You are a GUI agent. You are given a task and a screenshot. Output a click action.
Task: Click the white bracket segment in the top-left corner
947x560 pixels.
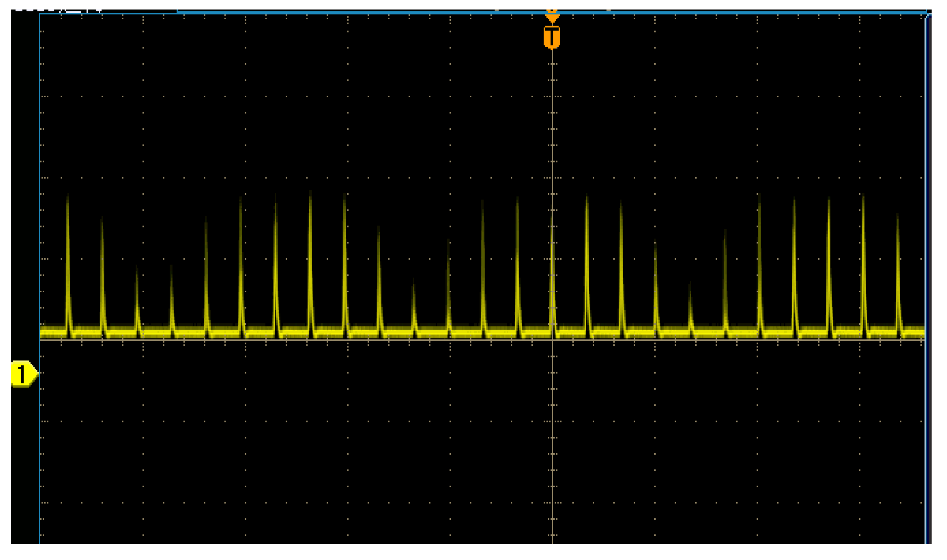[74, 12]
